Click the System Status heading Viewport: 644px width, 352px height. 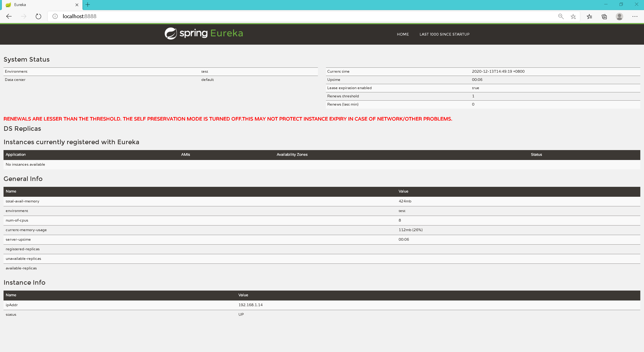pos(27,59)
